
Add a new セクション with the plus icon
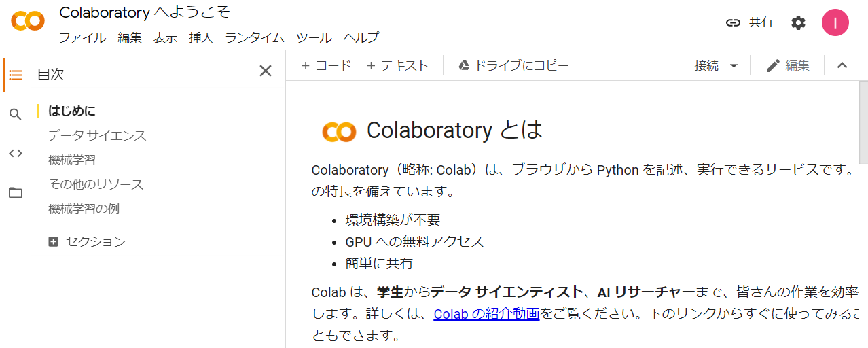[x=54, y=241]
